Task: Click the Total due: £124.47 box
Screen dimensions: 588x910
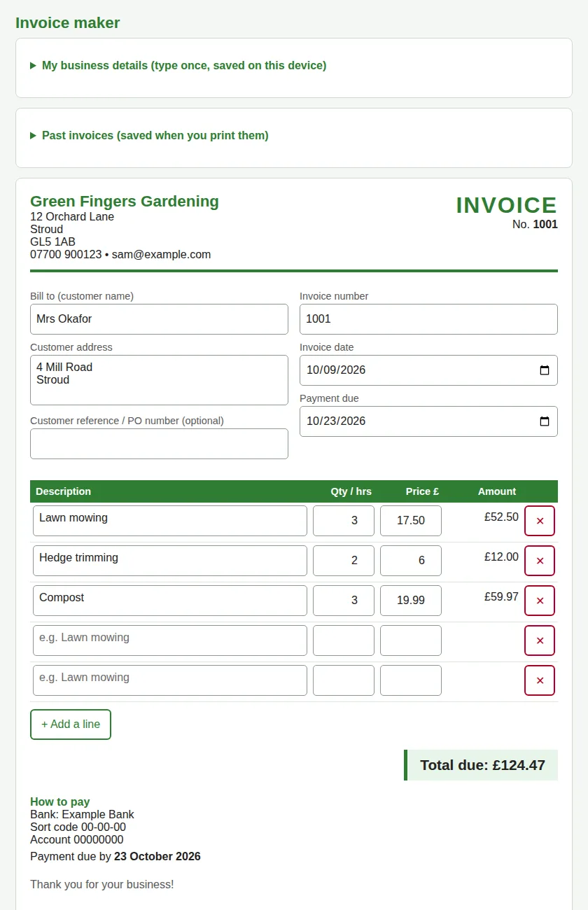Action: click(481, 765)
